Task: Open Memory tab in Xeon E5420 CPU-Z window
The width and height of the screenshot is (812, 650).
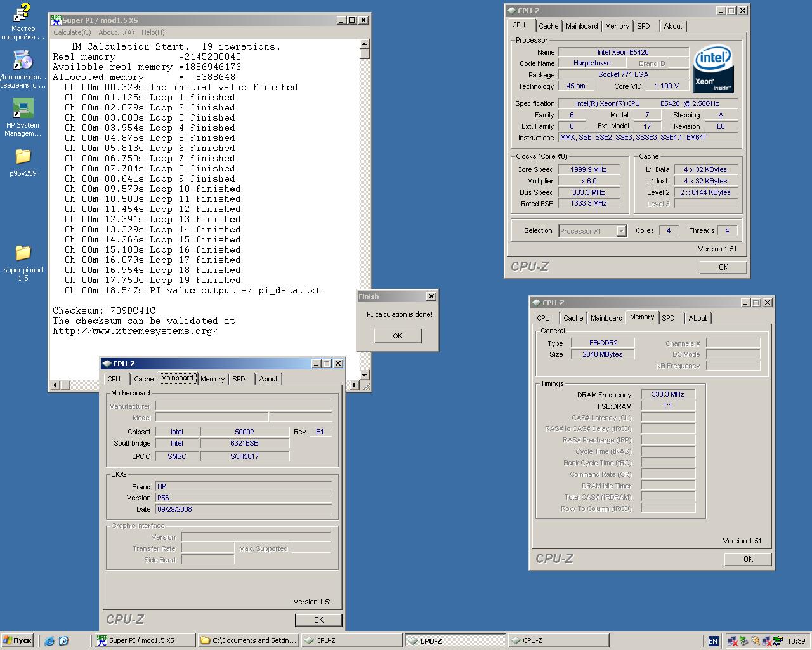Action: (617, 26)
